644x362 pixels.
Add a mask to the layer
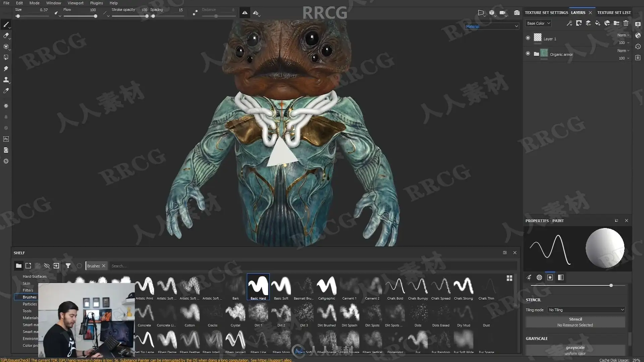point(579,23)
